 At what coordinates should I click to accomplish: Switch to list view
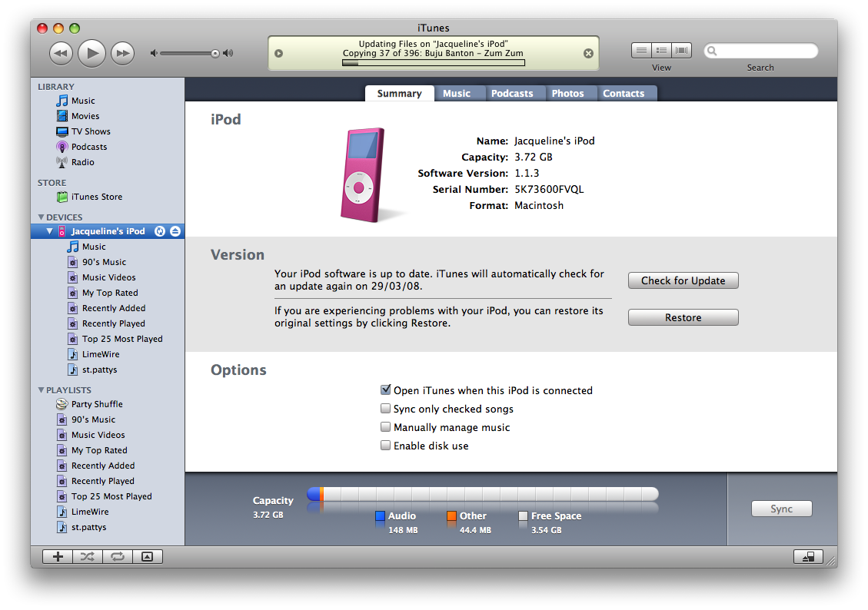(642, 51)
